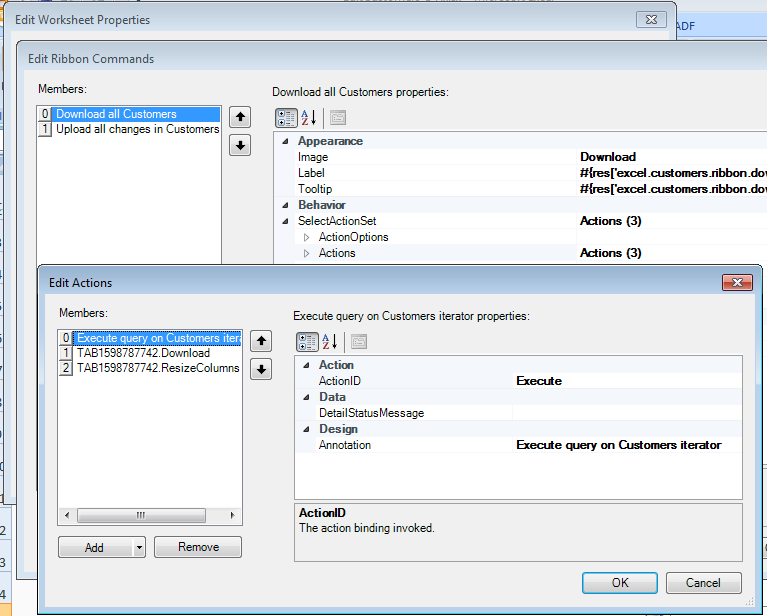Screen dimensions: 767x616
Task: Move action down in Edit Actions
Action: pos(261,369)
